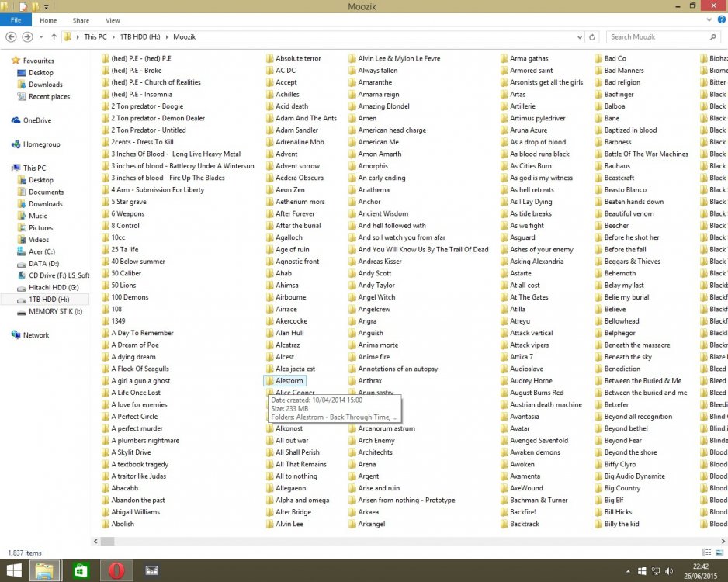The image size is (728, 582).
Task: Select the 10cc folder icon
Action: pyautogui.click(x=106, y=237)
